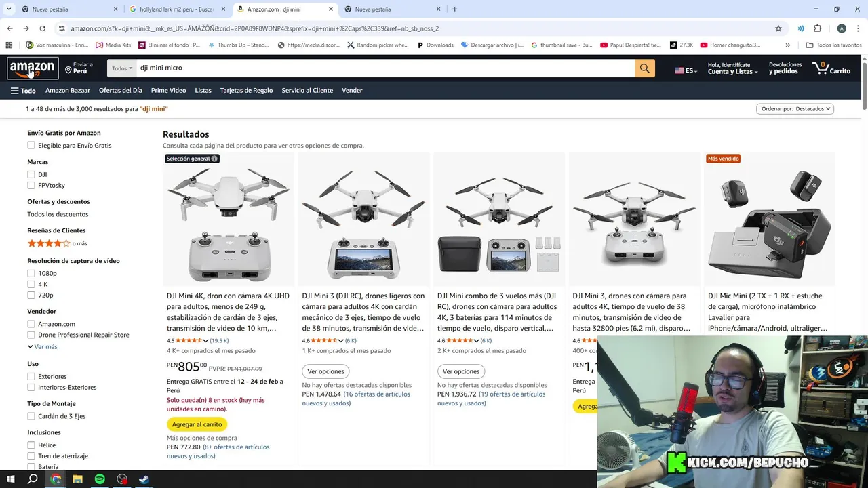Open Amazon Bazaar in navigation bar
This screenshot has height=488, width=868.
coord(68,91)
